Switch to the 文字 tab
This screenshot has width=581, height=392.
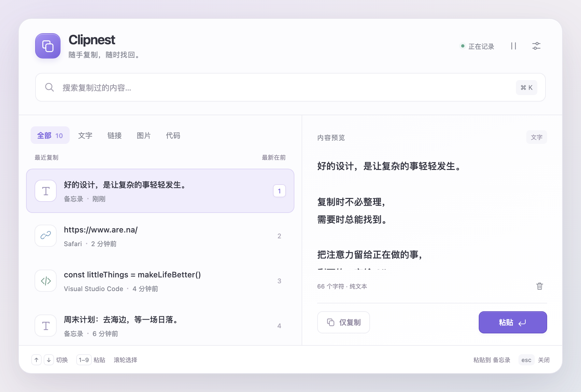pyautogui.click(x=85, y=135)
